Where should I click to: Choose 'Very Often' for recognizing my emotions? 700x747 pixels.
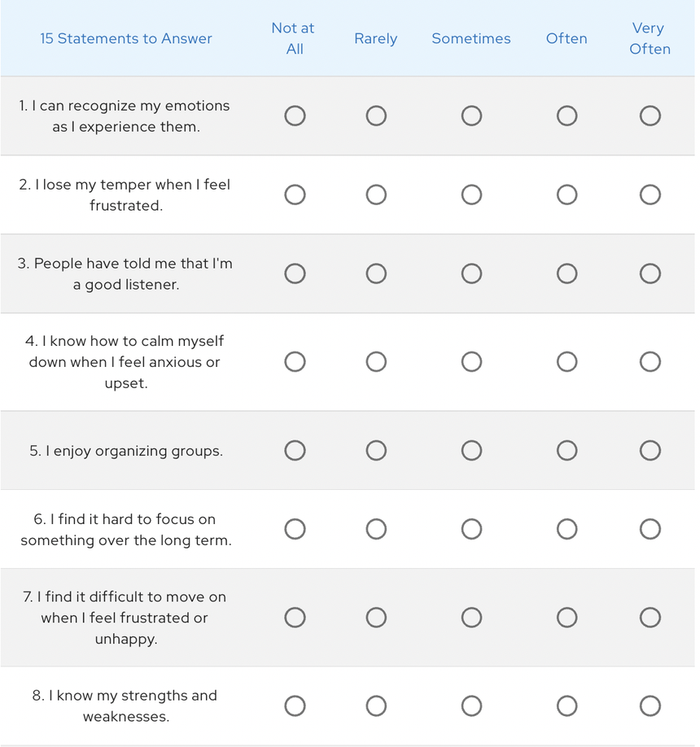pyautogui.click(x=650, y=116)
